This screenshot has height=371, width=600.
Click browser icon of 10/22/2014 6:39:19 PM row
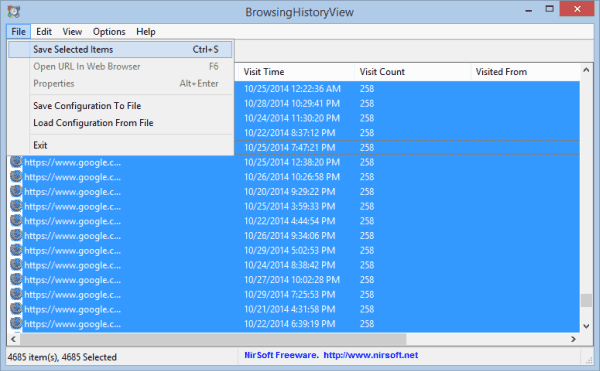click(x=16, y=324)
